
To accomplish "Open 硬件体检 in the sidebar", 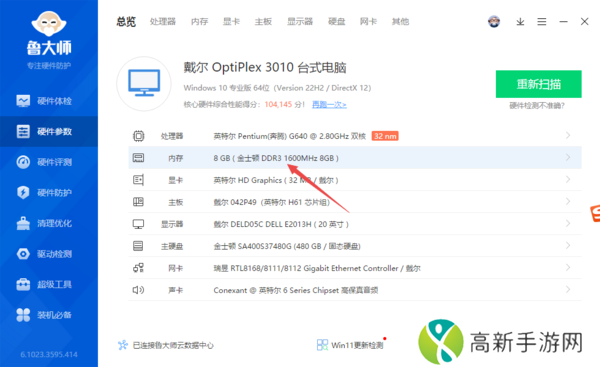I will tap(49, 101).
